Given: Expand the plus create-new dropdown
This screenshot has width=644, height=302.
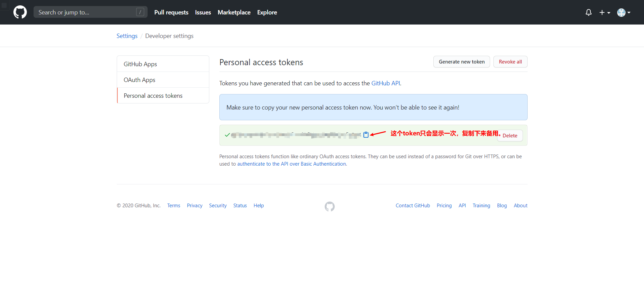Looking at the screenshot, I should (604, 12).
